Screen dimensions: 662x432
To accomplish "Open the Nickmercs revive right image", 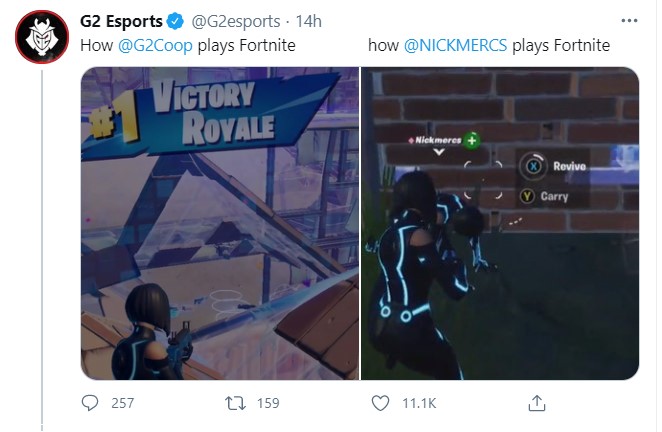I will (x=500, y=223).
